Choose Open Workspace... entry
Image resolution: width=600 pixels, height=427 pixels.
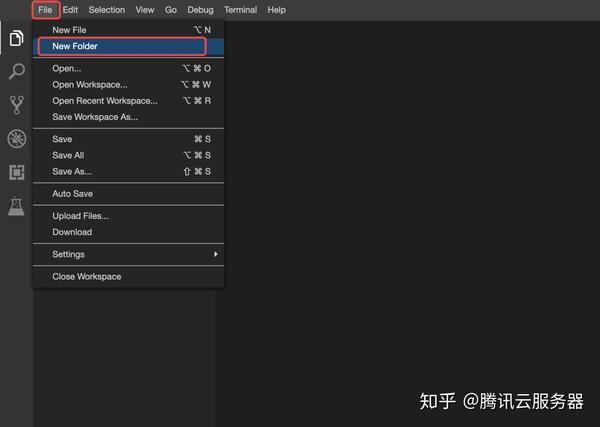129,85
